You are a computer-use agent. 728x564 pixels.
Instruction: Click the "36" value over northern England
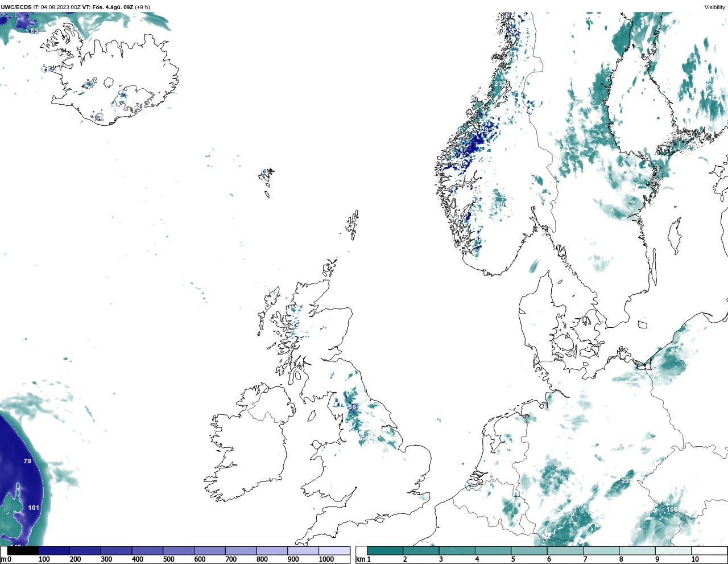pyautogui.click(x=352, y=407)
